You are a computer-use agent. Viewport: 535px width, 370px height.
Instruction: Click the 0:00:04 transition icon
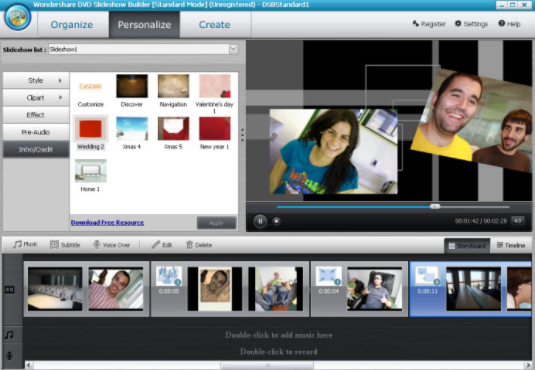pyautogui.click(x=329, y=276)
